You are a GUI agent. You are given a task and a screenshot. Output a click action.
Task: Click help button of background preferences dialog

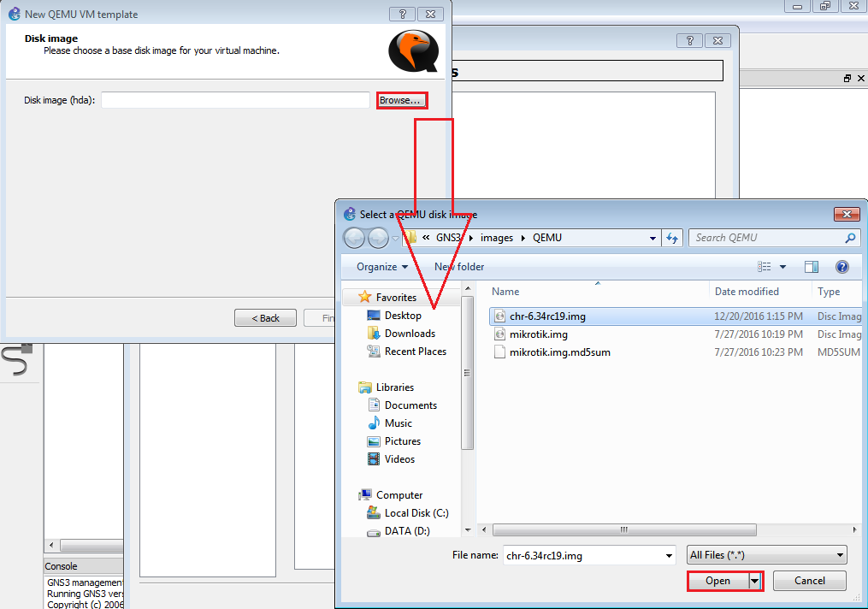690,40
